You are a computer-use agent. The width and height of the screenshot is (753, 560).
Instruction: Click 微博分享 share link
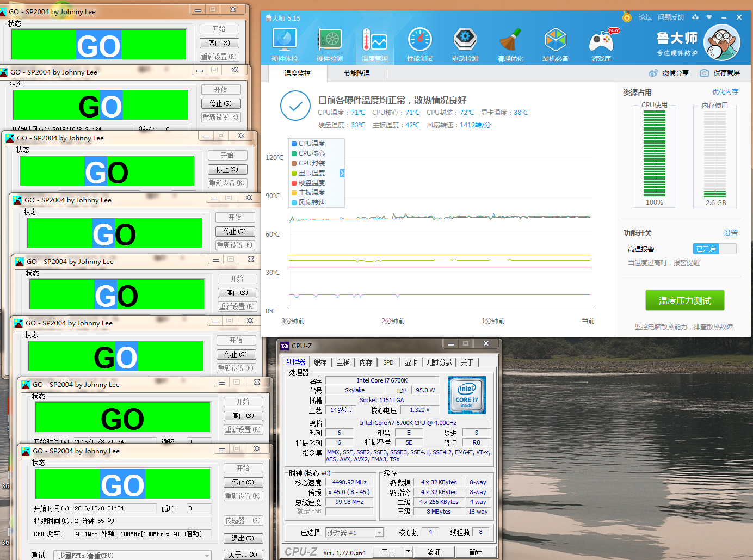(676, 73)
